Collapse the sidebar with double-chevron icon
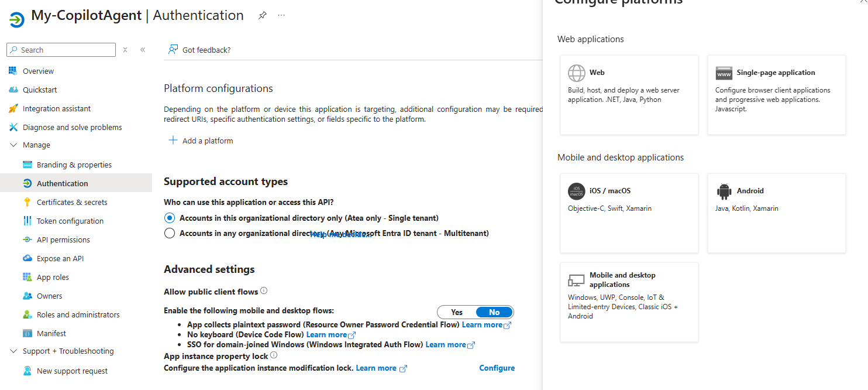The width and height of the screenshot is (868, 390). click(143, 50)
